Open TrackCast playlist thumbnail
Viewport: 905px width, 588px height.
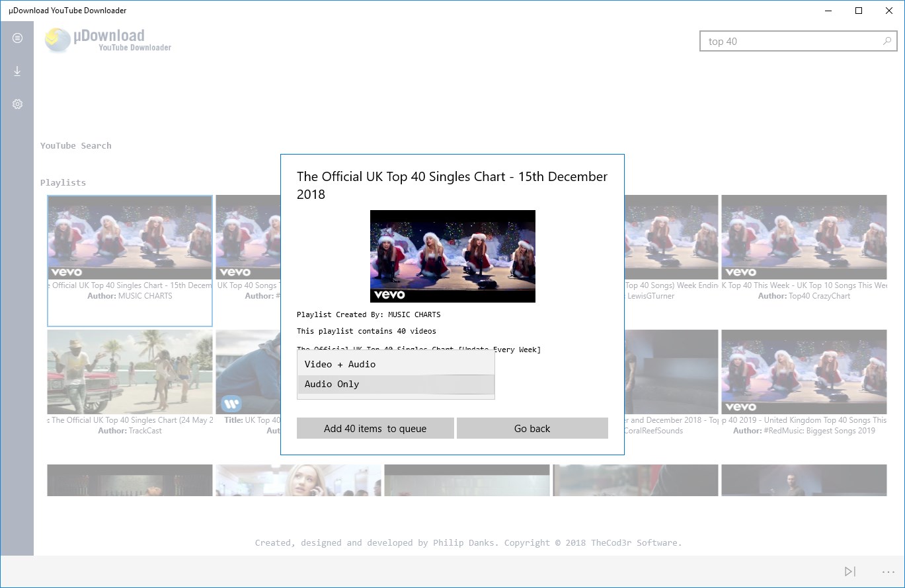click(x=130, y=372)
